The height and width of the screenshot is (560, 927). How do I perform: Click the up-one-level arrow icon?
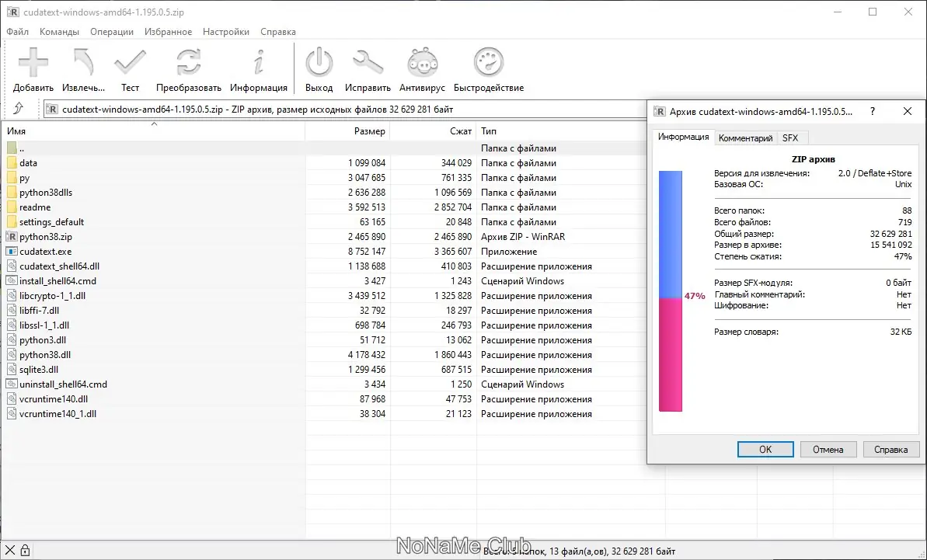click(x=19, y=110)
